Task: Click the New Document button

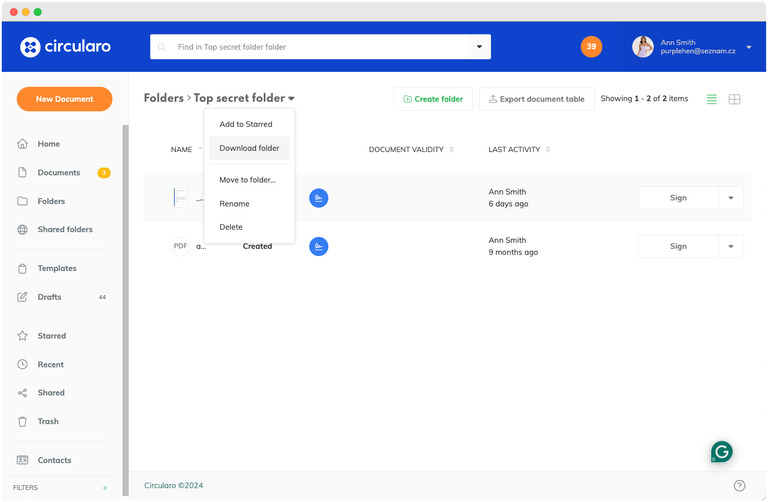Action: (x=64, y=99)
